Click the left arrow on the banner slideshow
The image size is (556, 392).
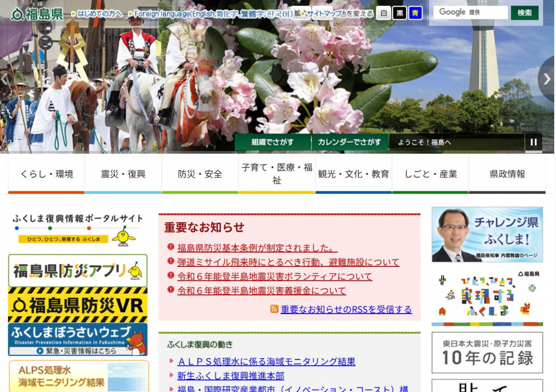[x=4, y=80]
